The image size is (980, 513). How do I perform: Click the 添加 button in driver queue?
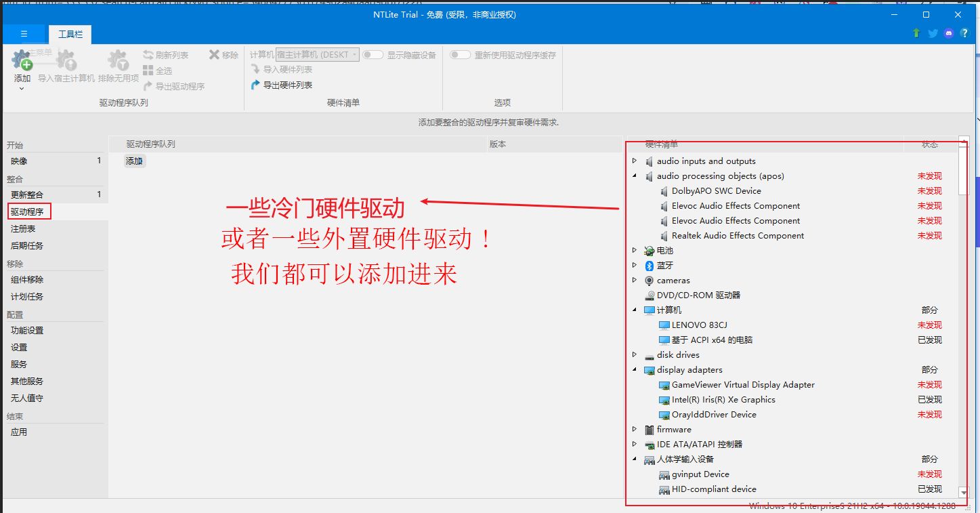[134, 161]
